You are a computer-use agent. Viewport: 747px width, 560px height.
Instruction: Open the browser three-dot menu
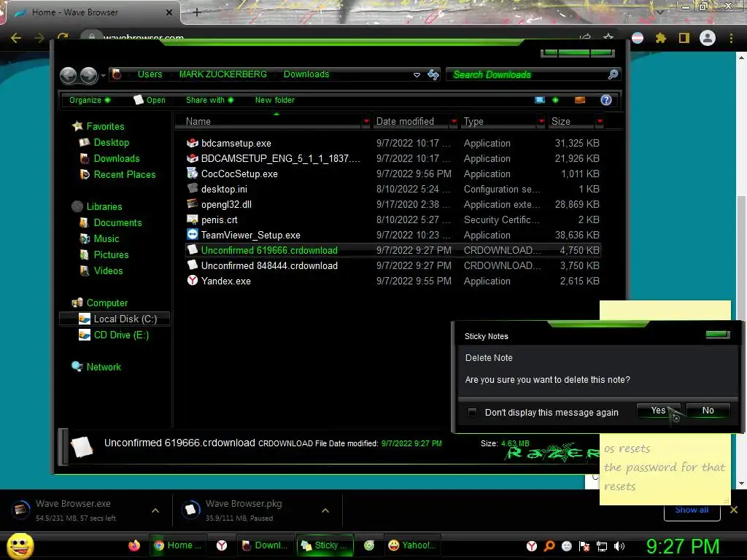[731, 38]
